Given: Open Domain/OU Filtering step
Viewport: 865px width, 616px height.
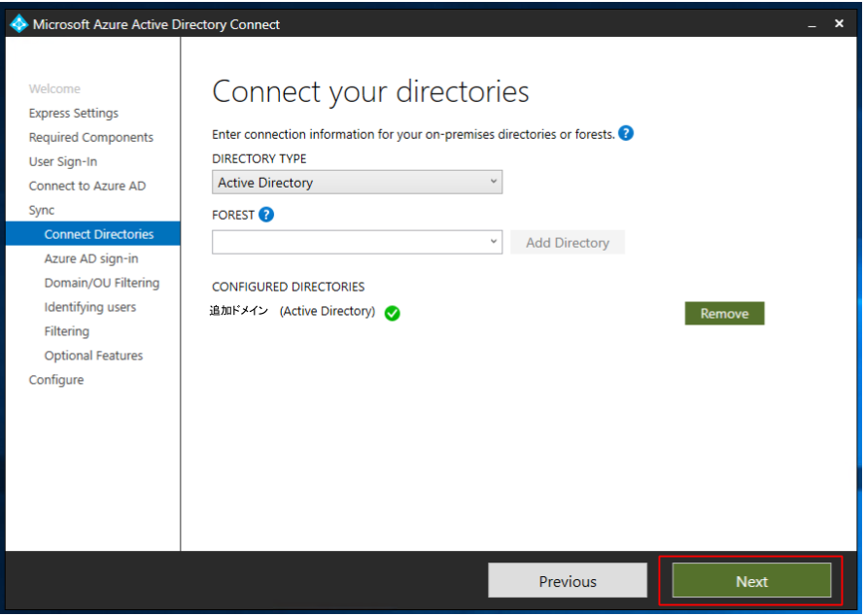Looking at the screenshot, I should coord(102,283).
